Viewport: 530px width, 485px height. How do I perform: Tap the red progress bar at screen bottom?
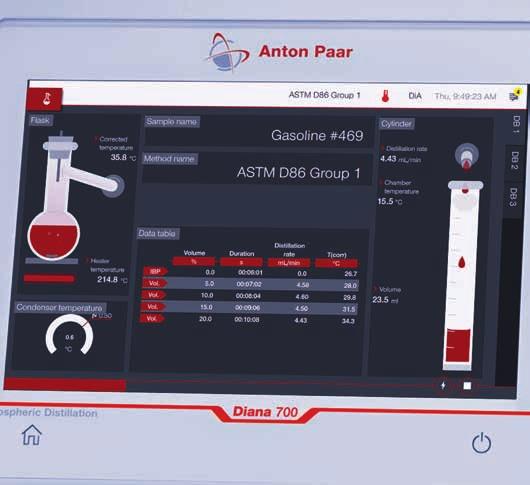point(65,385)
